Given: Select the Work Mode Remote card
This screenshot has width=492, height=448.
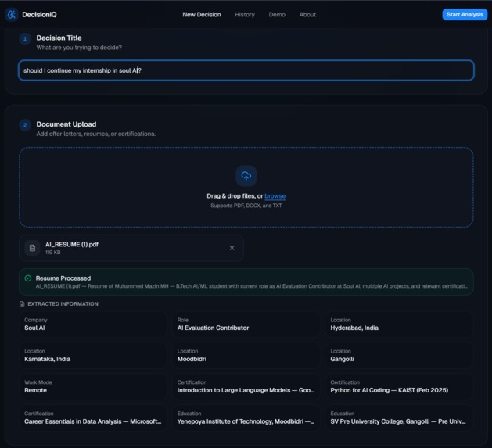Looking at the screenshot, I should (92, 386).
